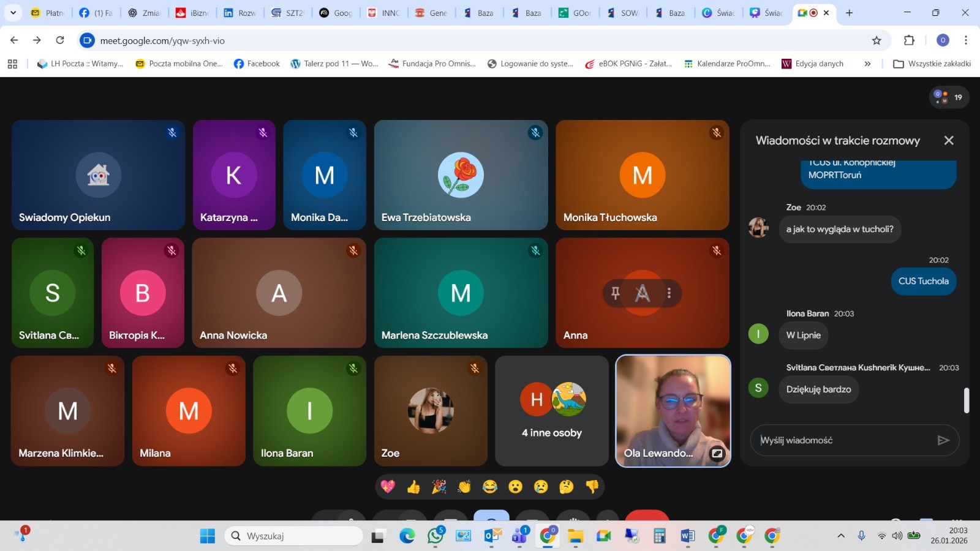
Task: Focus the "Wyślij wiadomość" message field
Action: (x=842, y=440)
